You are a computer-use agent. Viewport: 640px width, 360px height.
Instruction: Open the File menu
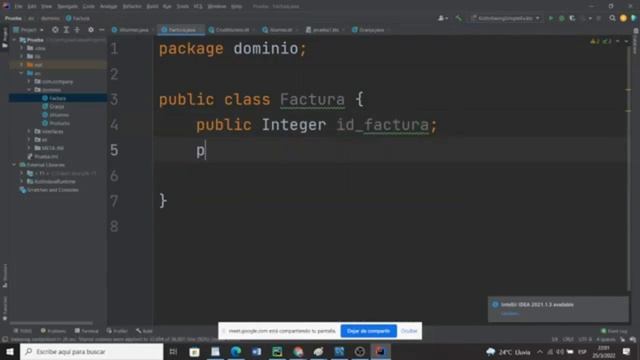tap(18, 6)
